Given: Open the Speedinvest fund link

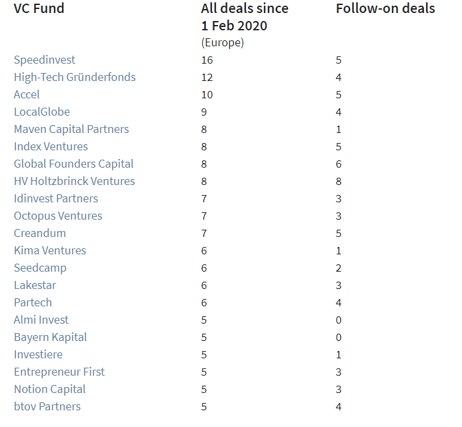Looking at the screenshot, I should pos(44,60).
